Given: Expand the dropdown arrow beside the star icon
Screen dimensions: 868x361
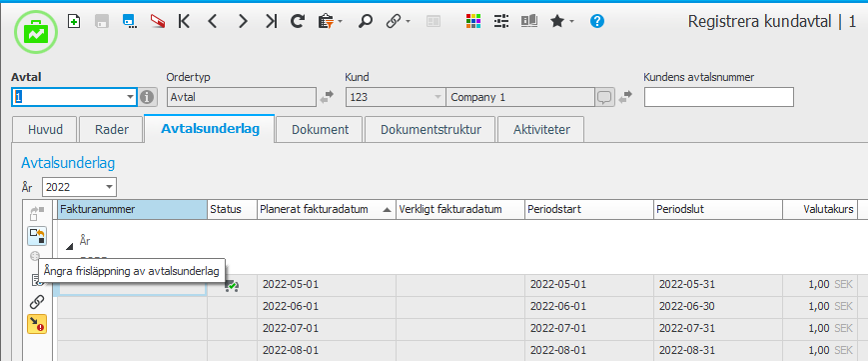Looking at the screenshot, I should pos(571,22).
